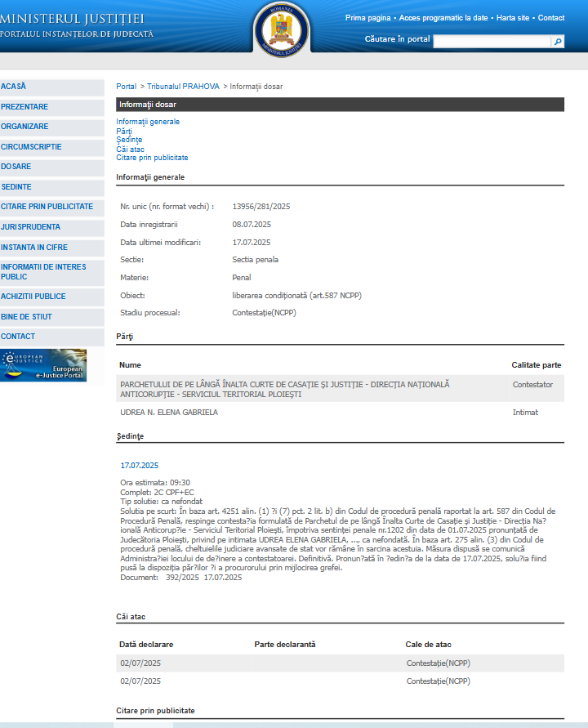Viewport: 588px width, 728px height.
Task: Click Dată declarare column header
Action: (146, 645)
